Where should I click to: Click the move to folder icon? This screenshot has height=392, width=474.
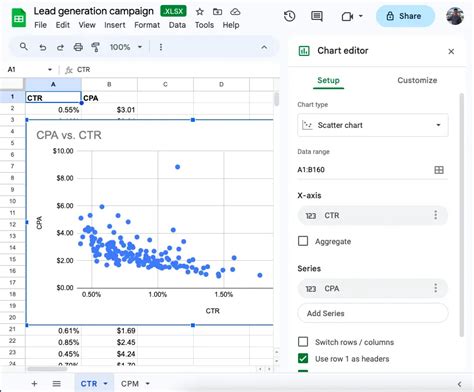(217, 12)
